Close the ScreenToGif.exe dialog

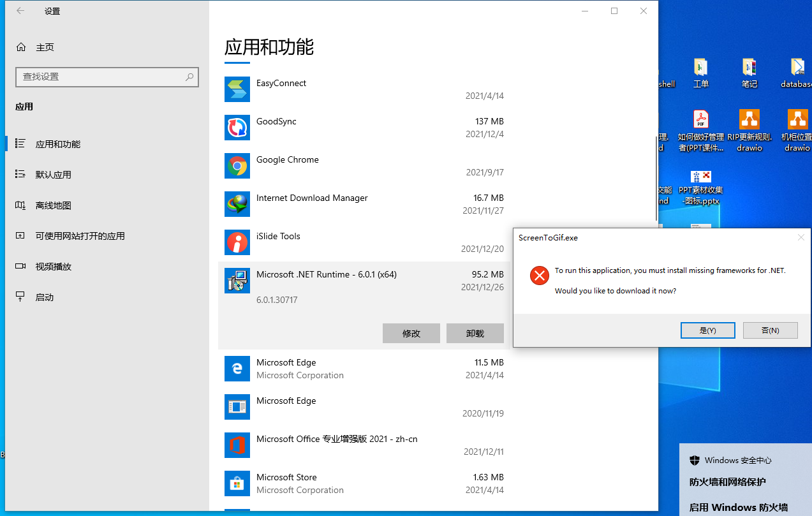[801, 237]
